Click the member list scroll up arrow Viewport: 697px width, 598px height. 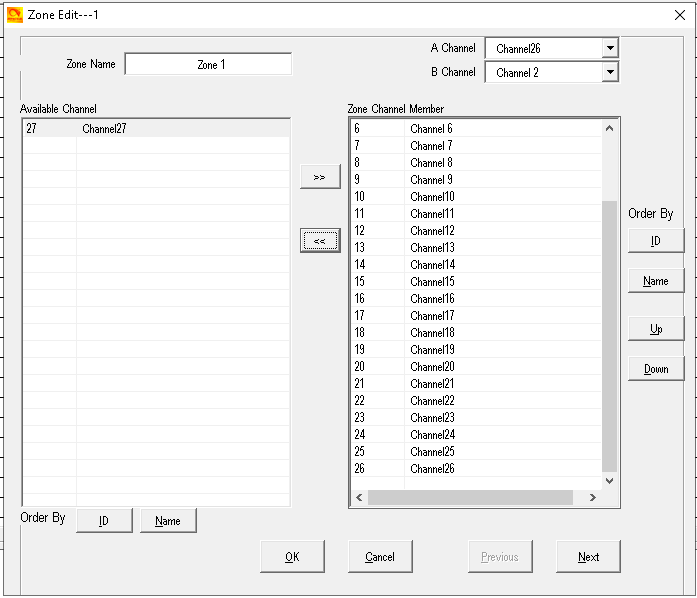pos(610,128)
